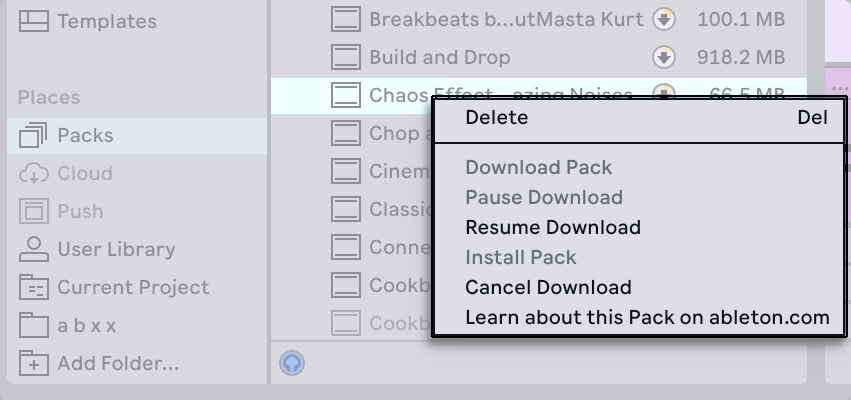Click download arrow for Breakbeats pack
This screenshot has height=400, width=851.
pos(662,19)
